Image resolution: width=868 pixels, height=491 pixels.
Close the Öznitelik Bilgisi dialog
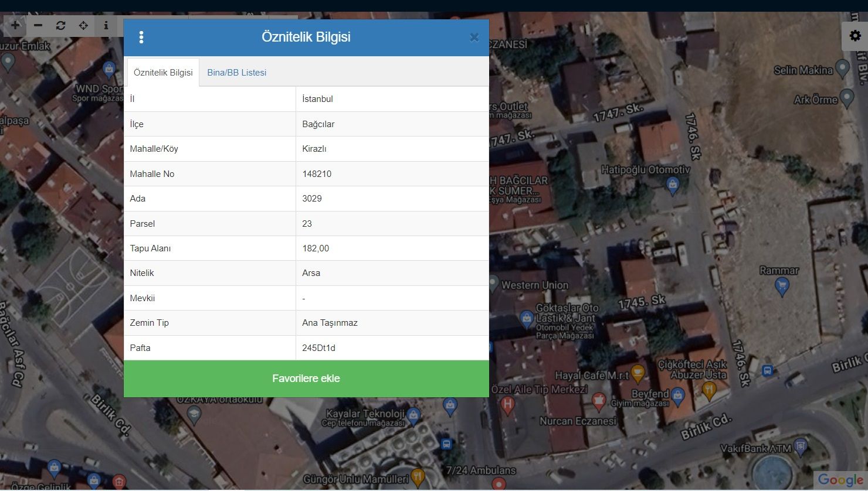474,37
